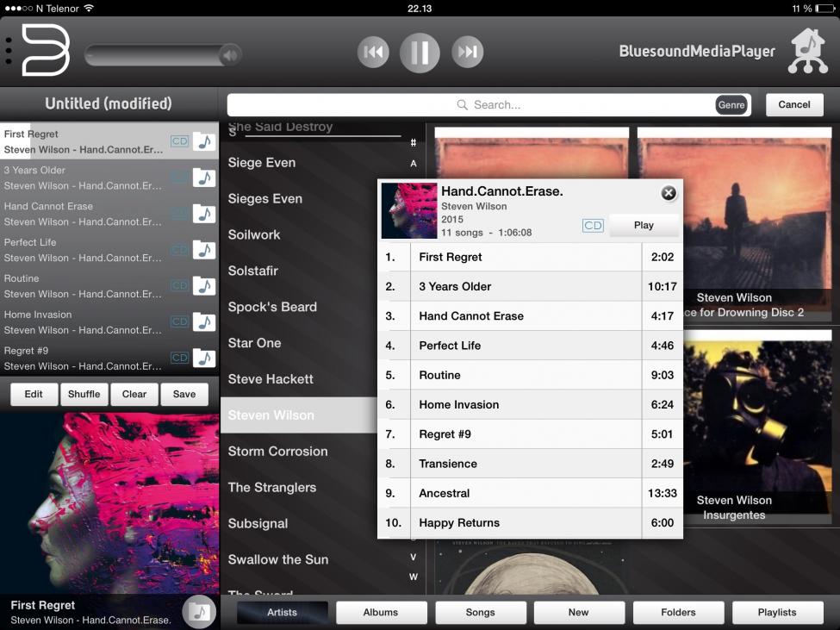Pause the current playback

click(420, 53)
